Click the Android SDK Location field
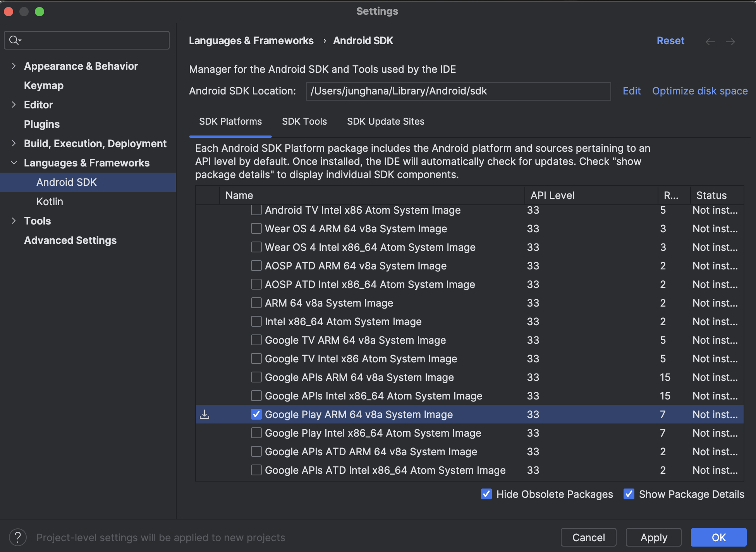Image resolution: width=756 pixels, height=552 pixels. (458, 91)
